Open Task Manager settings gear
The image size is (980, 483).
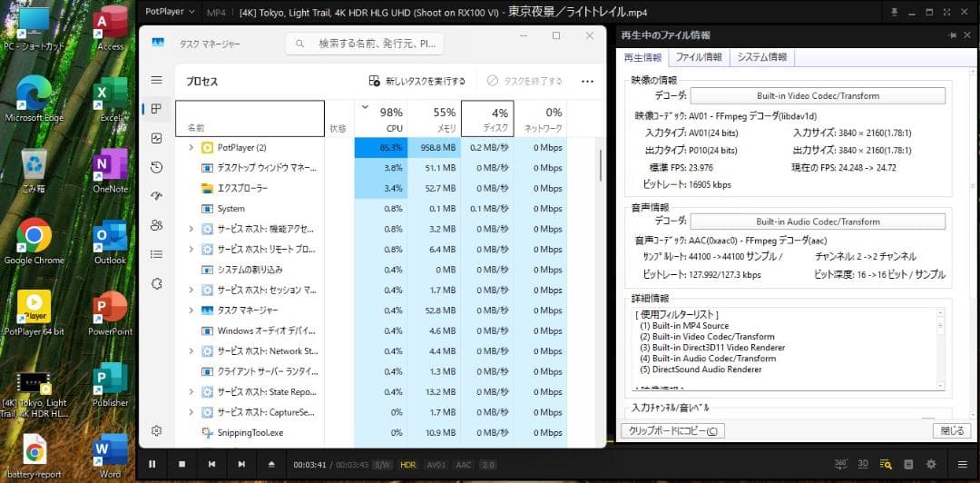click(157, 430)
